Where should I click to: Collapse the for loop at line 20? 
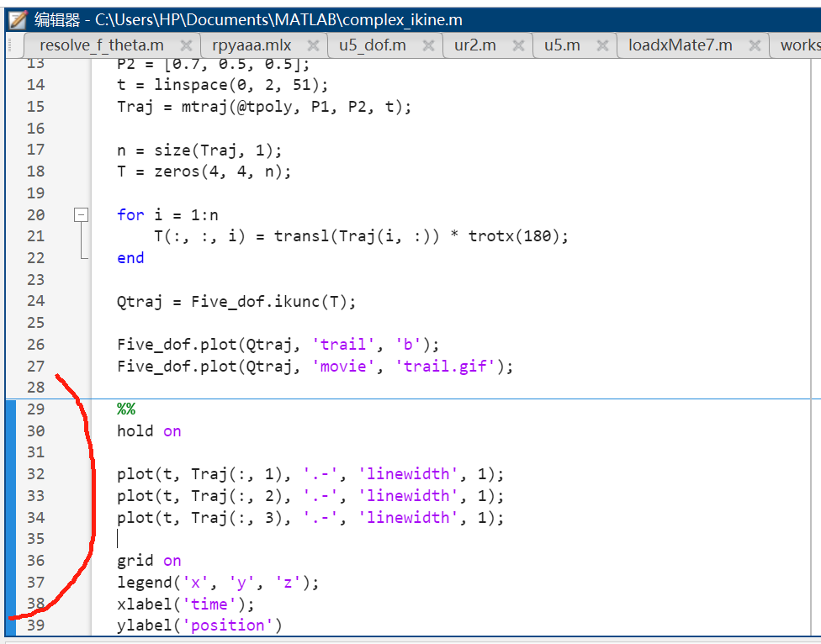pyautogui.click(x=81, y=214)
